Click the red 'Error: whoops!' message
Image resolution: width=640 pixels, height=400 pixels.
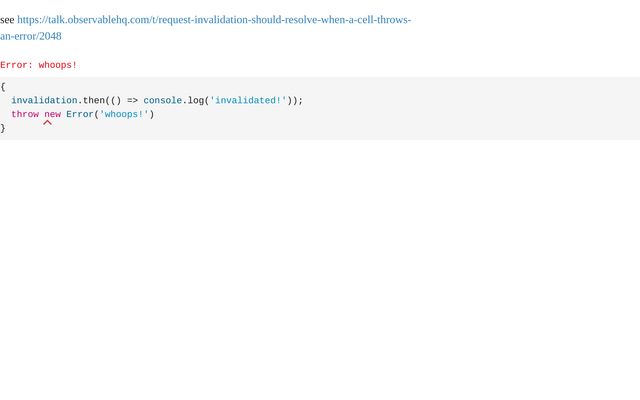[x=38, y=65]
